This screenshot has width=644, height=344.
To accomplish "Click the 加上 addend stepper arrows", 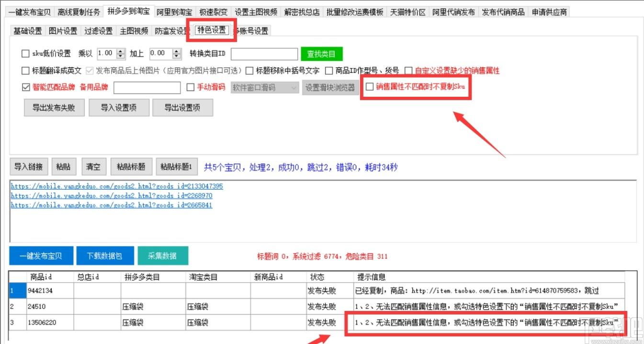I will point(177,53).
